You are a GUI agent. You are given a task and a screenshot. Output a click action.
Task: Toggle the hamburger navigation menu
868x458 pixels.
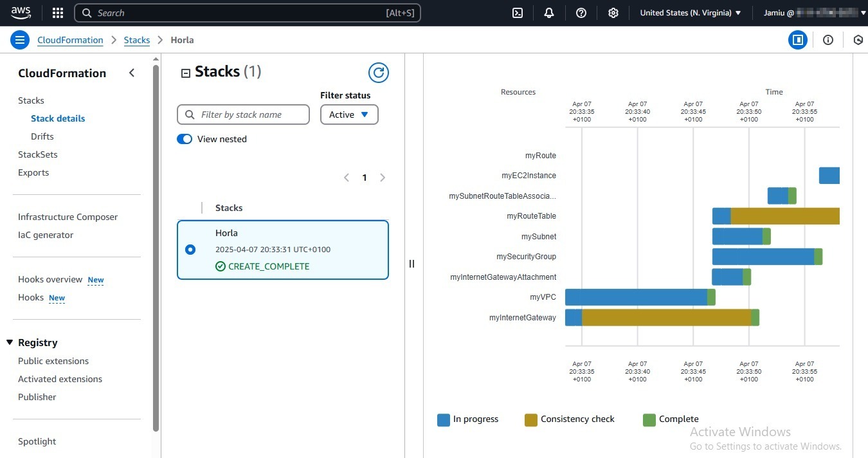(x=20, y=40)
